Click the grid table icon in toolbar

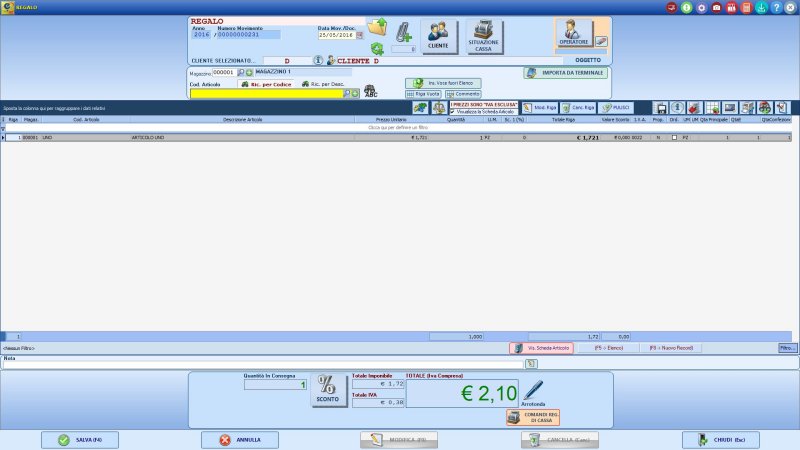[712, 108]
